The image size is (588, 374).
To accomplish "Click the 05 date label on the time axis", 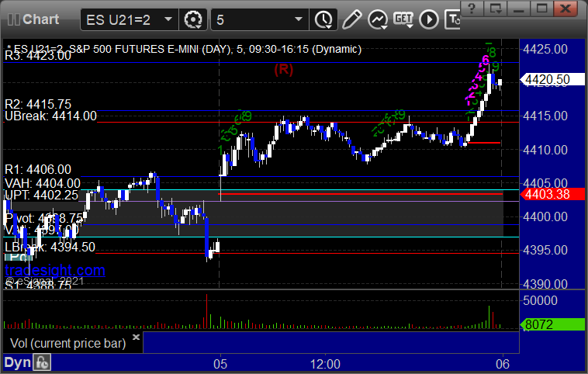I will (220, 364).
